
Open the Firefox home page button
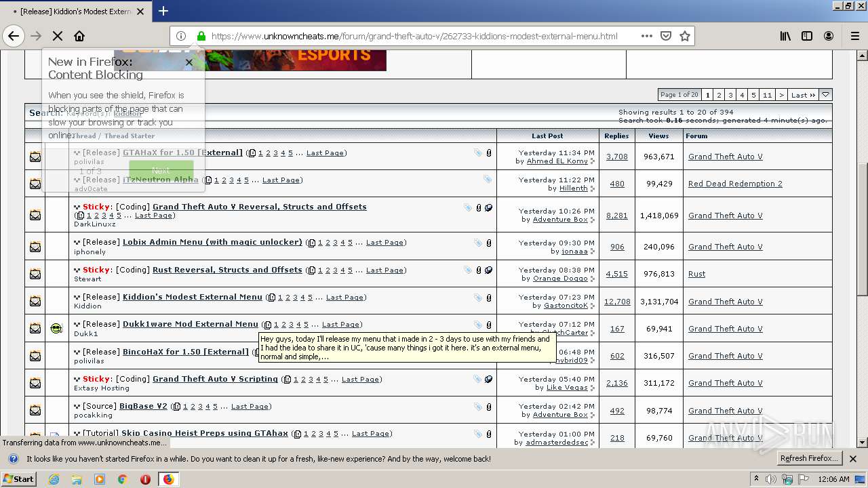[79, 36]
